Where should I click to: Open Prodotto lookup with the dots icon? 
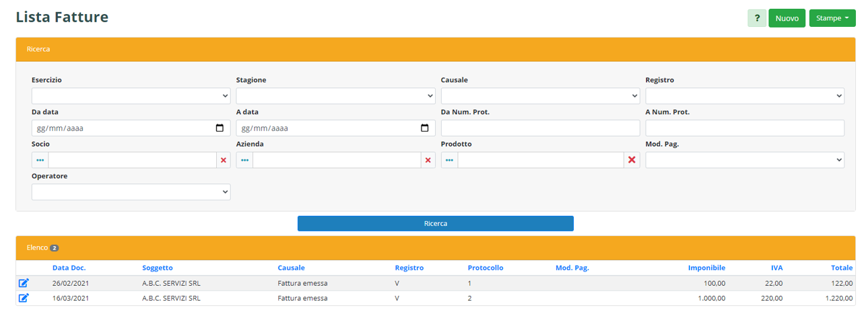449,160
